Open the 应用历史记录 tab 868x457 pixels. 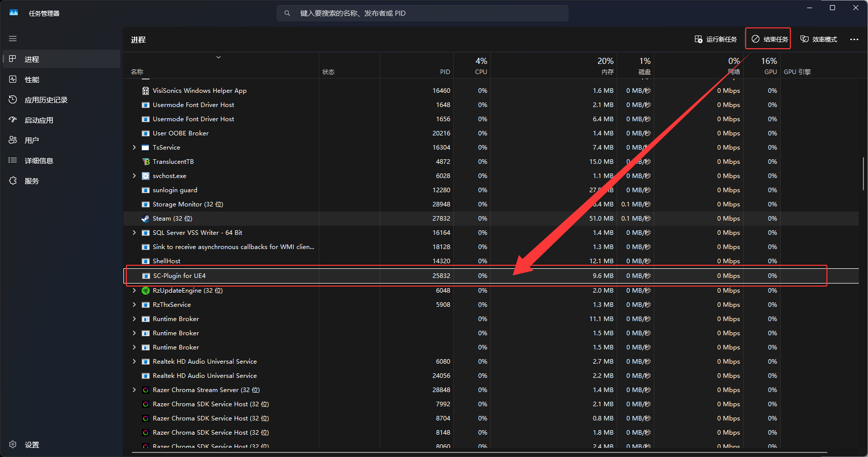point(61,99)
